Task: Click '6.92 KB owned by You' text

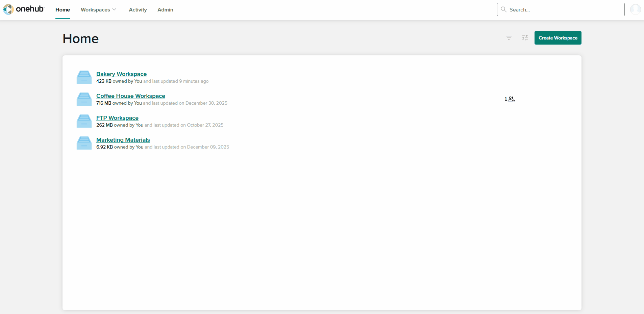Action: click(120, 147)
